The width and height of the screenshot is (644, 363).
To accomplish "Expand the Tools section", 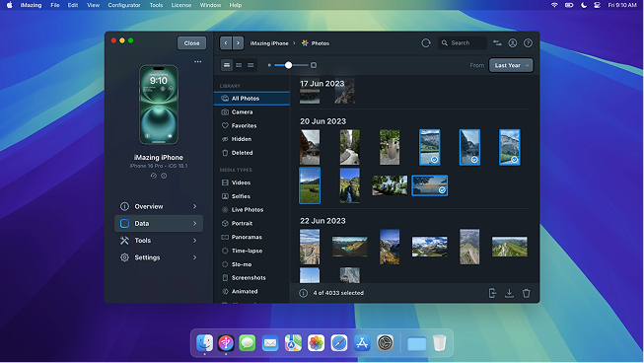I will [x=159, y=241].
